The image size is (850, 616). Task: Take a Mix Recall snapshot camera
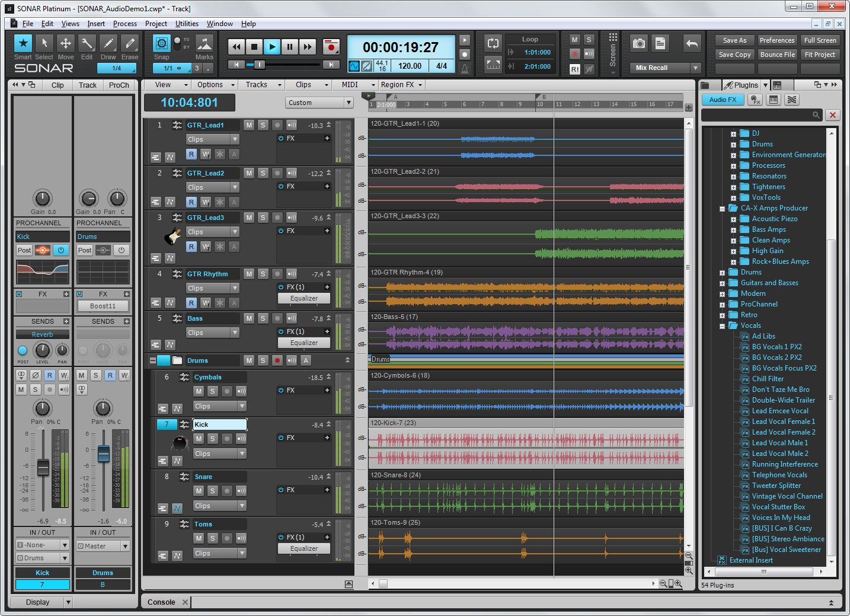tap(639, 43)
